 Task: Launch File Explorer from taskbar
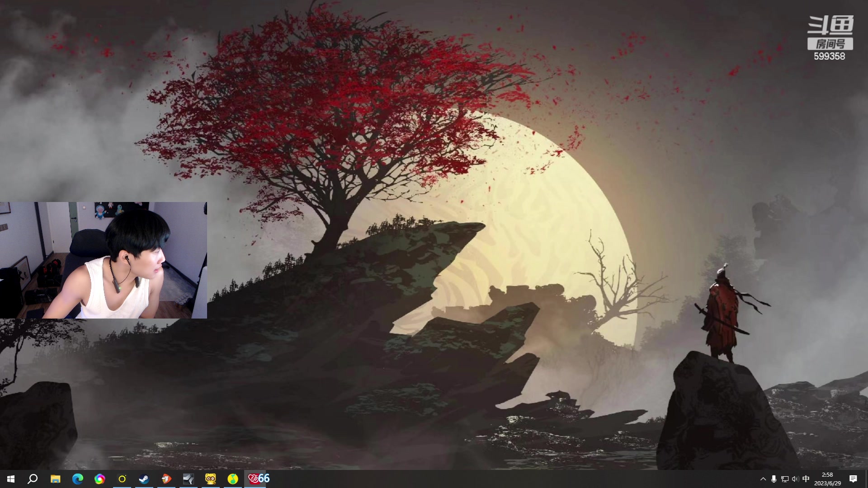[x=55, y=479]
